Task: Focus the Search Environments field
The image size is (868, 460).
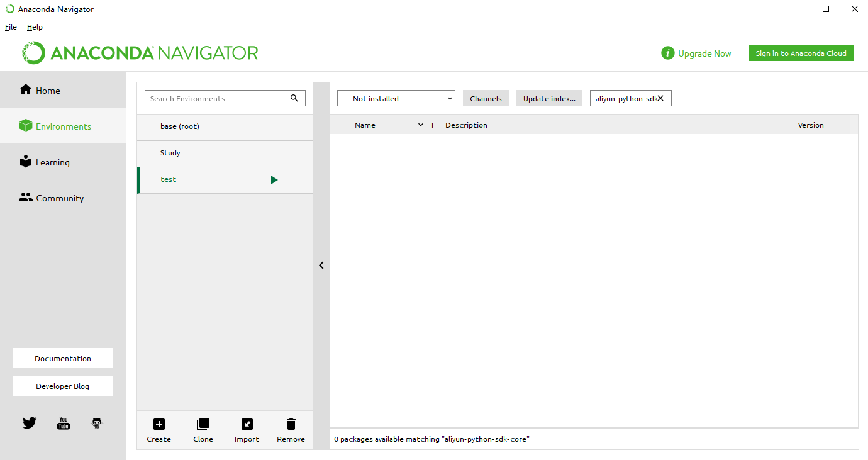Action: pos(225,98)
